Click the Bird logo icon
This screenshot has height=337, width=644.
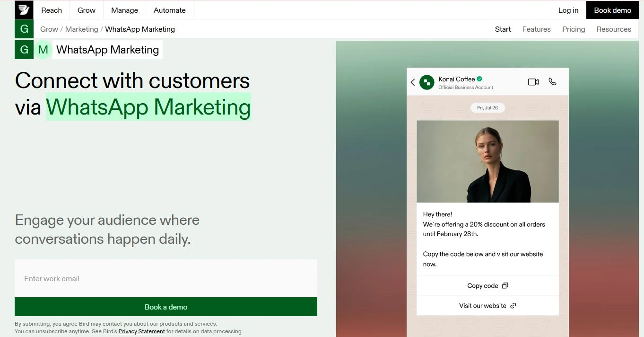tap(24, 10)
